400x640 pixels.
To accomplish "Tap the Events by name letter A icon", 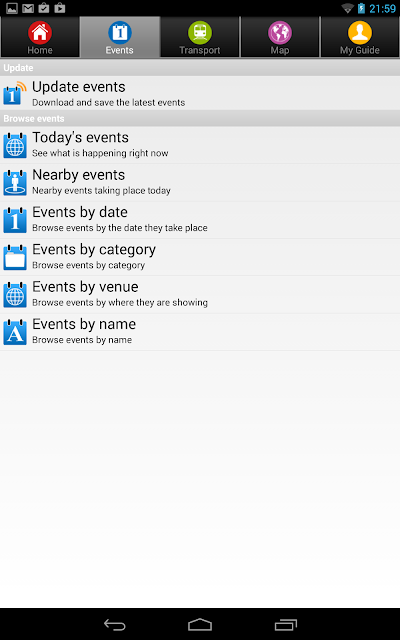I will point(15,332).
